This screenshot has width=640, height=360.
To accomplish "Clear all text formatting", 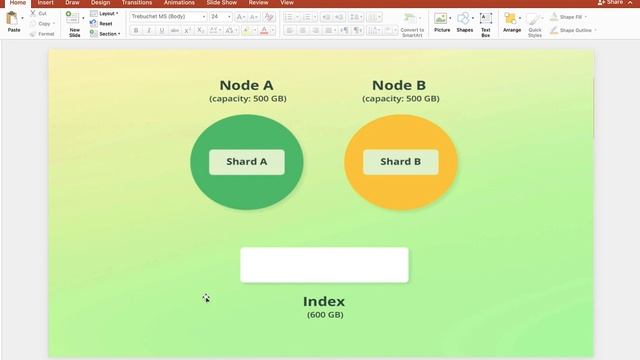I will tap(269, 17).
